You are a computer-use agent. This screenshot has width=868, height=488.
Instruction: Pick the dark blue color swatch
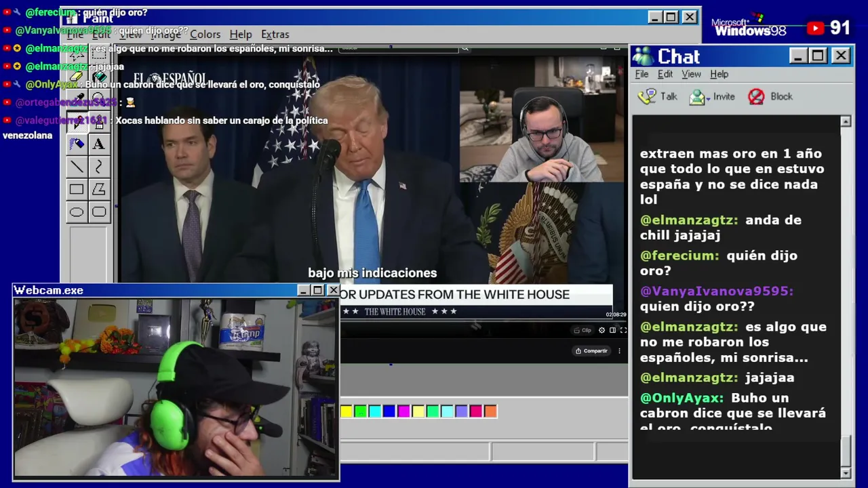click(389, 411)
